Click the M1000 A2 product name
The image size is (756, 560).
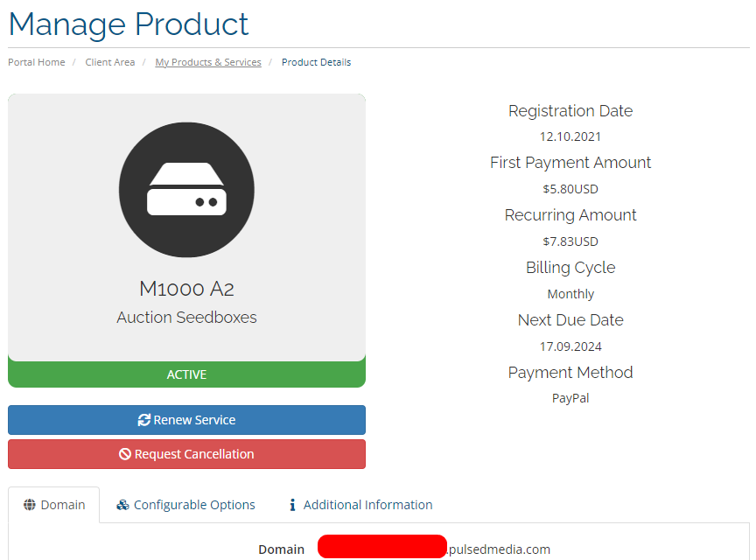(x=186, y=289)
